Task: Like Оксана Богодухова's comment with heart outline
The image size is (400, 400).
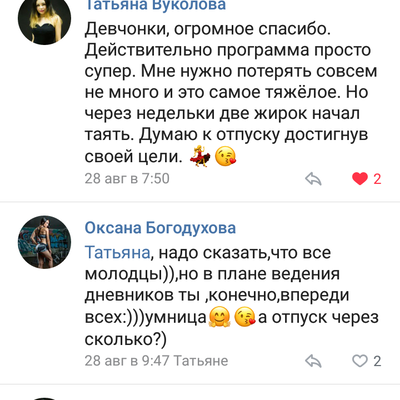Action: 360,361
